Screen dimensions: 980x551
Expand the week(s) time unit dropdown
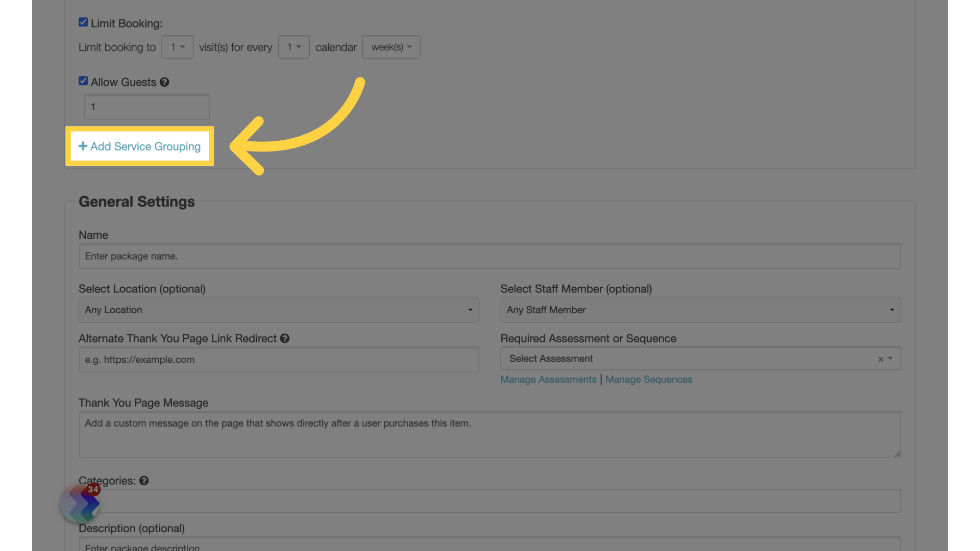point(391,46)
